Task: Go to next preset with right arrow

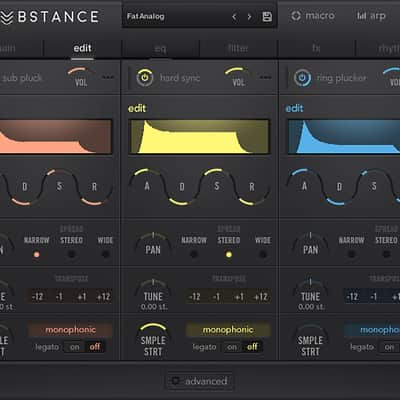Action: (x=249, y=17)
